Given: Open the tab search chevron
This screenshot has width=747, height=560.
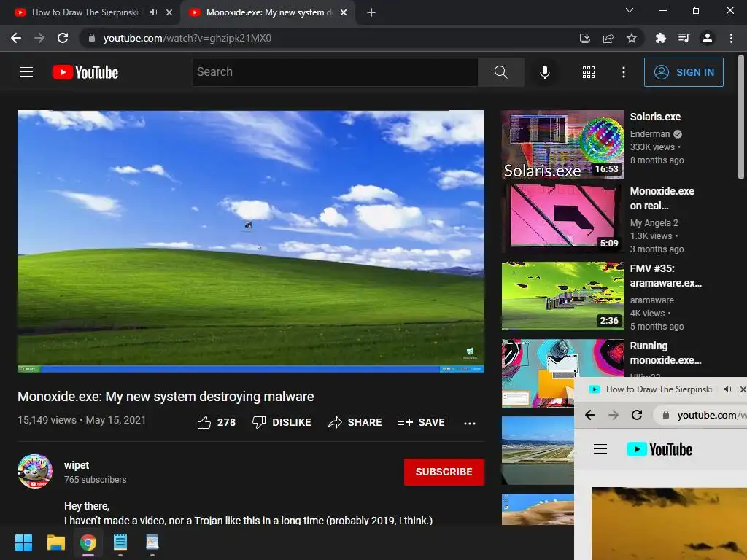Looking at the screenshot, I should click(x=630, y=10).
